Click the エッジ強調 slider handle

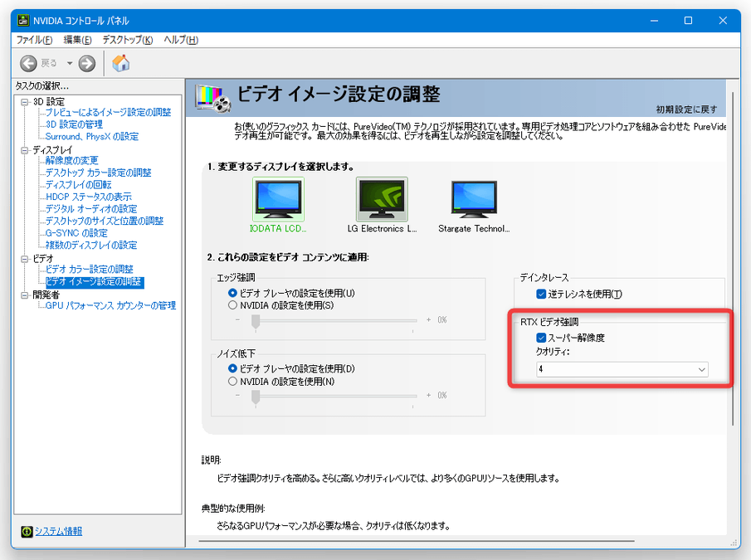pyautogui.click(x=256, y=322)
